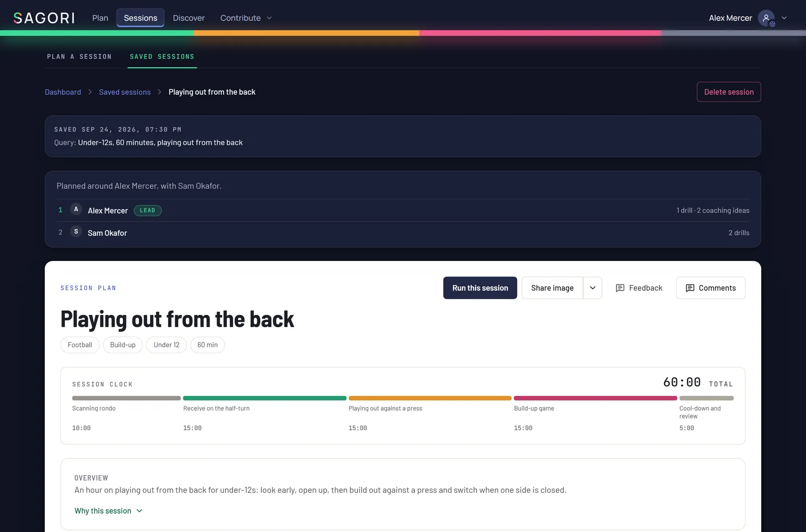Click the Feedback speech-bubble icon
The image size is (806, 532).
pyautogui.click(x=620, y=288)
